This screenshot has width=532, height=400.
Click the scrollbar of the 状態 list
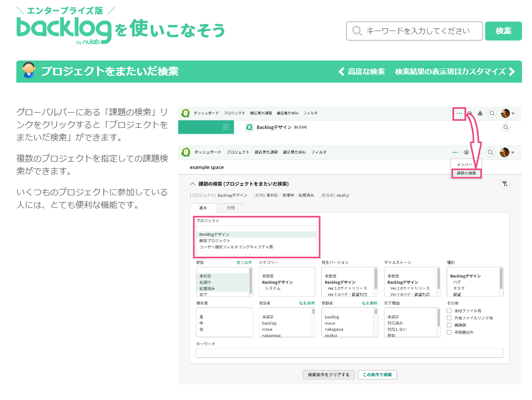[251, 282]
